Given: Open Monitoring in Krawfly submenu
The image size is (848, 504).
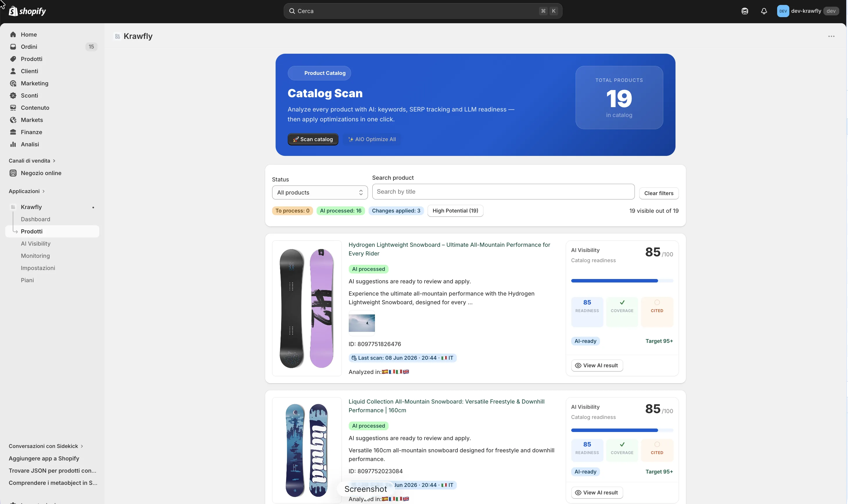Looking at the screenshot, I should pyautogui.click(x=35, y=256).
